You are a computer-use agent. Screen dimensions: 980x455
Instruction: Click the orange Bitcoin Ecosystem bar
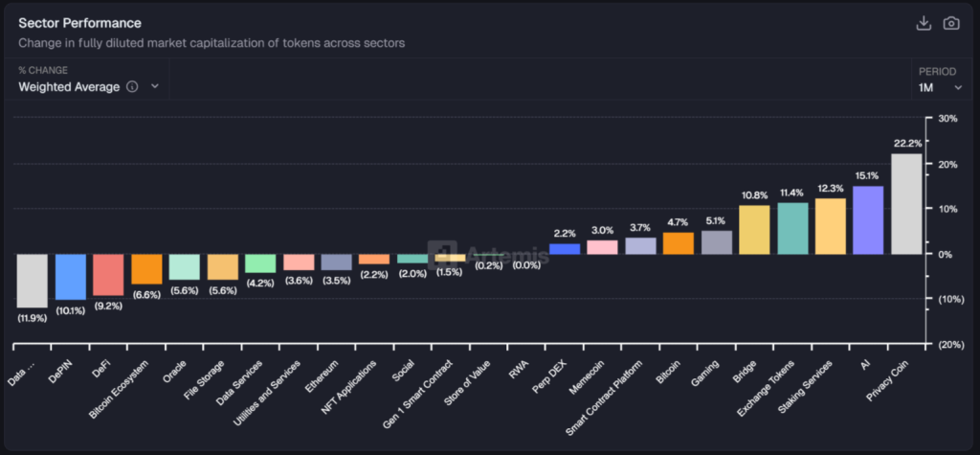pos(146,269)
